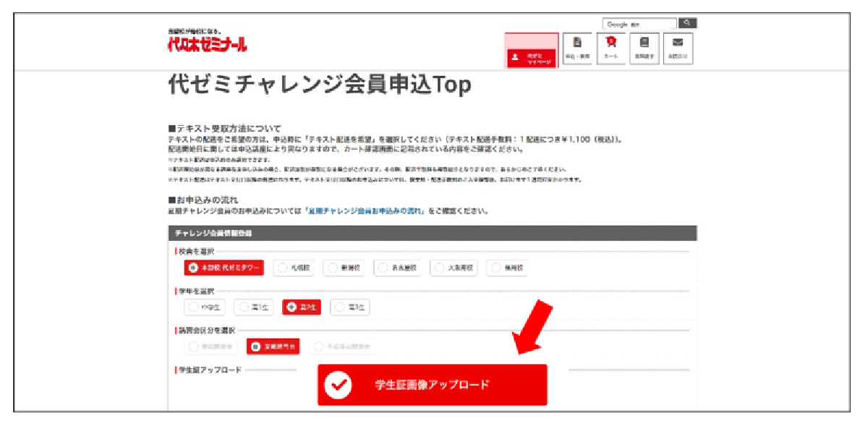This screenshot has height=429, width=868.
Task: Choose the 中学生 grade option
Action: pyautogui.click(x=205, y=307)
